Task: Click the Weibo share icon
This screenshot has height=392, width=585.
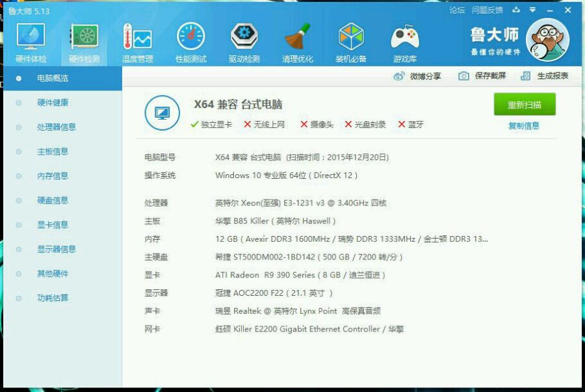Action: coord(399,76)
